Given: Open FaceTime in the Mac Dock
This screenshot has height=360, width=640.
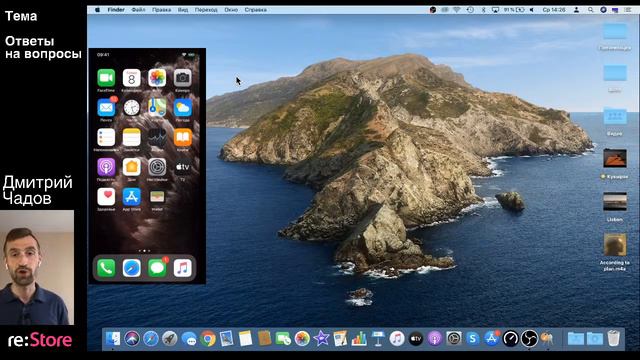Looking at the screenshot, I should [x=283, y=339].
